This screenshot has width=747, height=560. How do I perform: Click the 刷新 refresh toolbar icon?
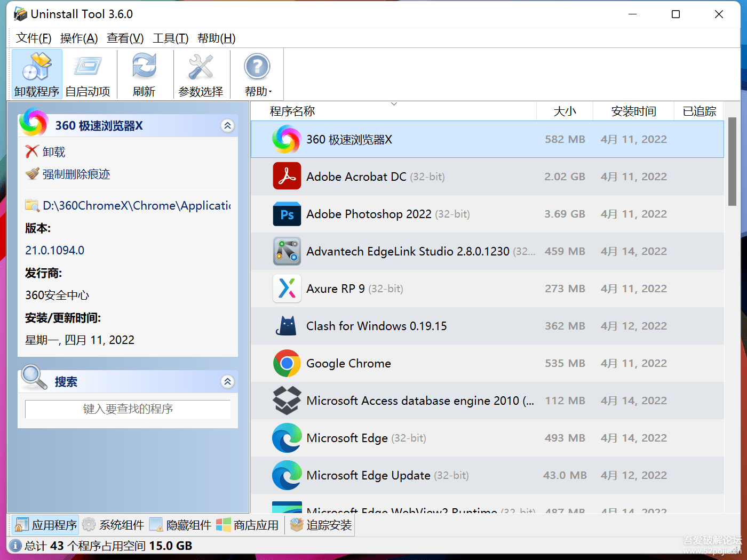tap(144, 74)
